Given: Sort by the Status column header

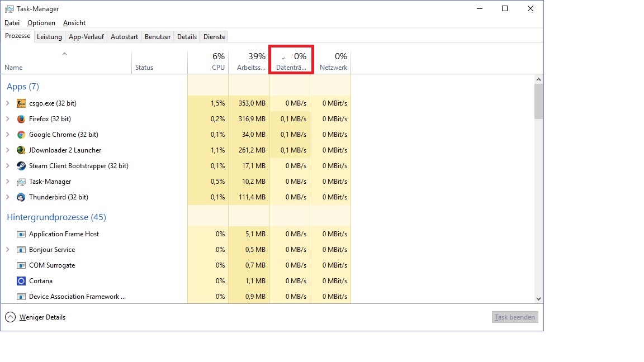Looking at the screenshot, I should [x=160, y=62].
